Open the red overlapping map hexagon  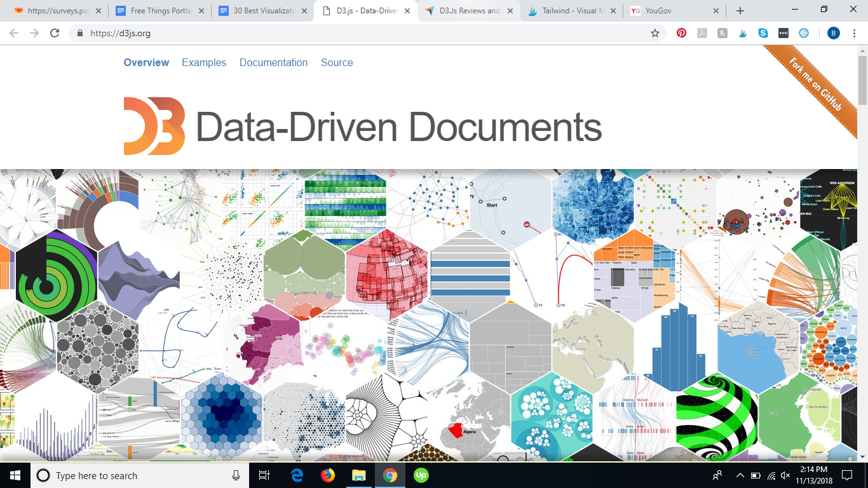pyautogui.click(x=387, y=274)
